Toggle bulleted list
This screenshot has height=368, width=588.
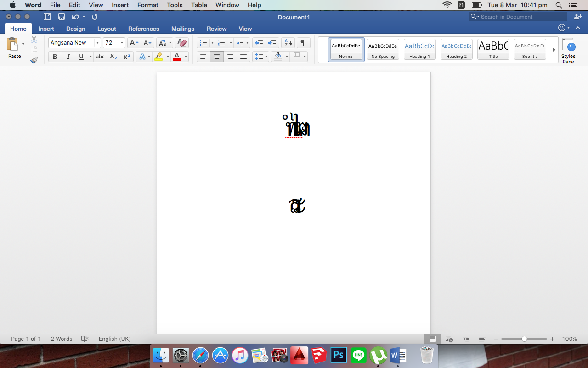(x=203, y=43)
